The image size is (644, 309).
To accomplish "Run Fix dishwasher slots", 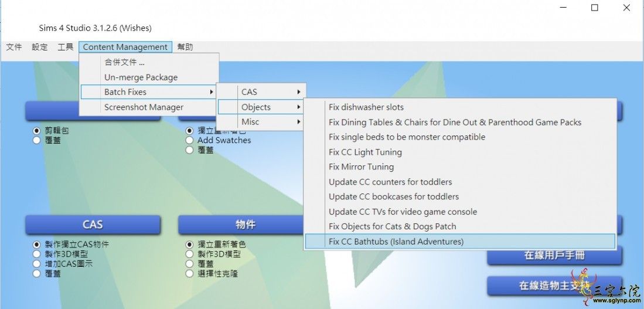I will pyautogui.click(x=460, y=107).
